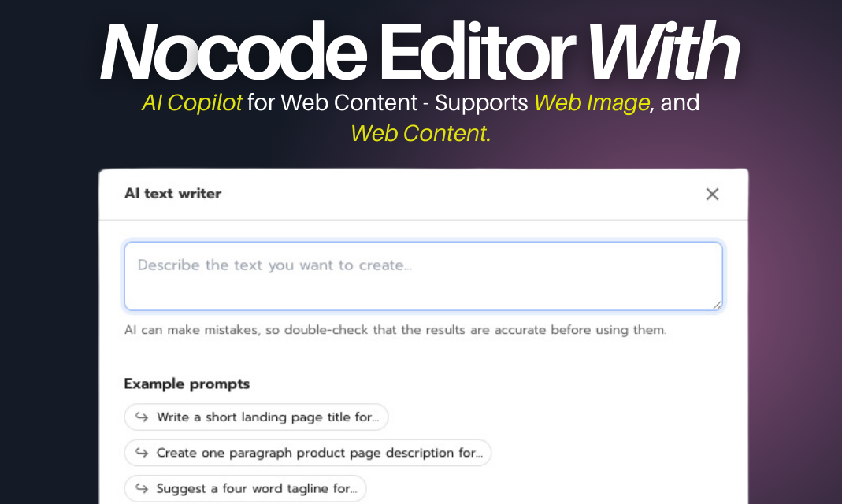Click the 'AI text writer' dialog title
Image resolution: width=842 pixels, height=504 pixels.
click(172, 193)
